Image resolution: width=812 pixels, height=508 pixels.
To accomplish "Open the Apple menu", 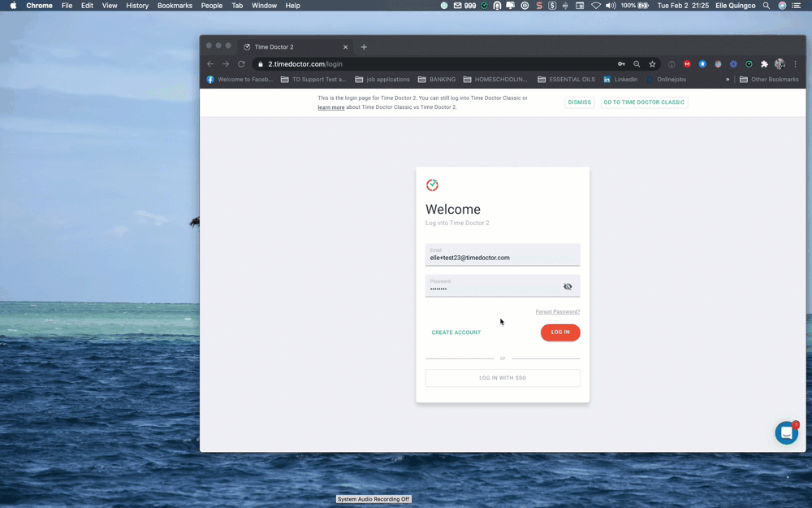I will [x=14, y=6].
